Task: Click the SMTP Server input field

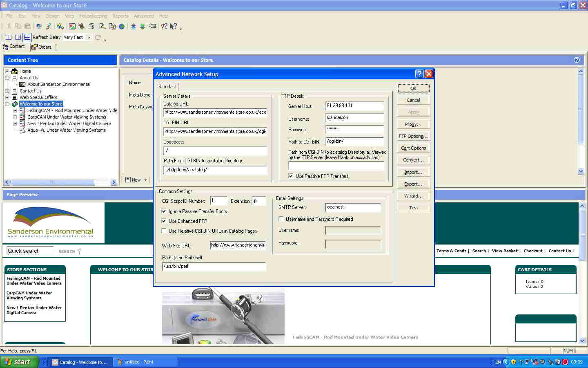Action: [353, 207]
